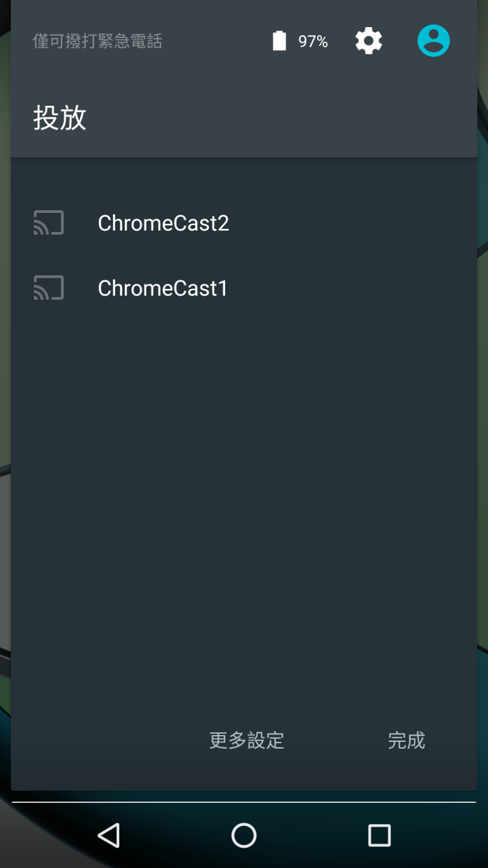Tap empty area below the ChromeCast1 entry
This screenshot has width=488, height=868.
pos(244,502)
